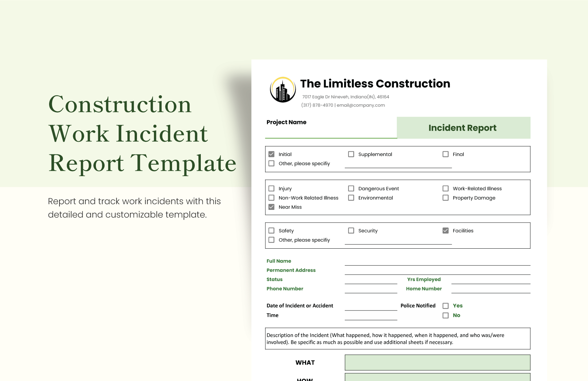The width and height of the screenshot is (588, 381).
Task: Enable the Work-Related Illness checkbox
Action: 445,188
